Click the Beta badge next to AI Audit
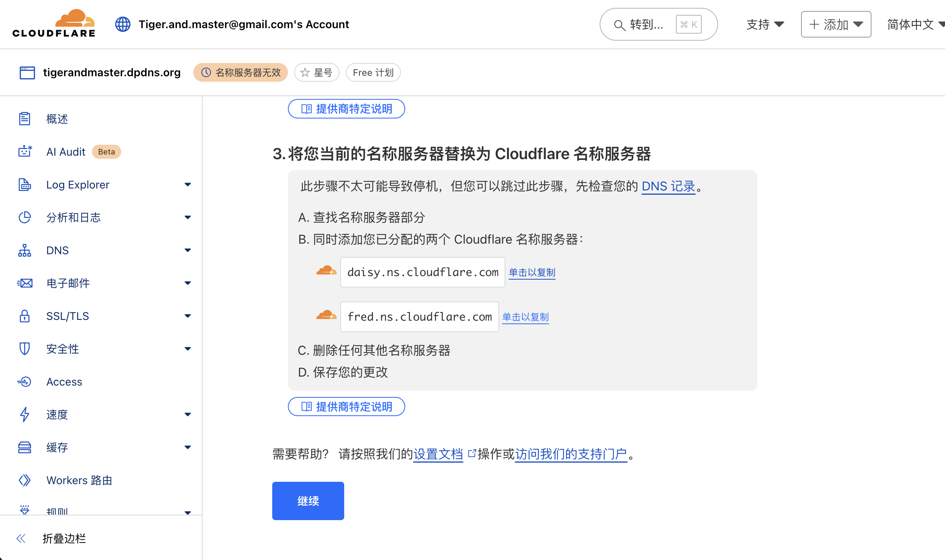This screenshot has height=560, width=945. (x=106, y=152)
